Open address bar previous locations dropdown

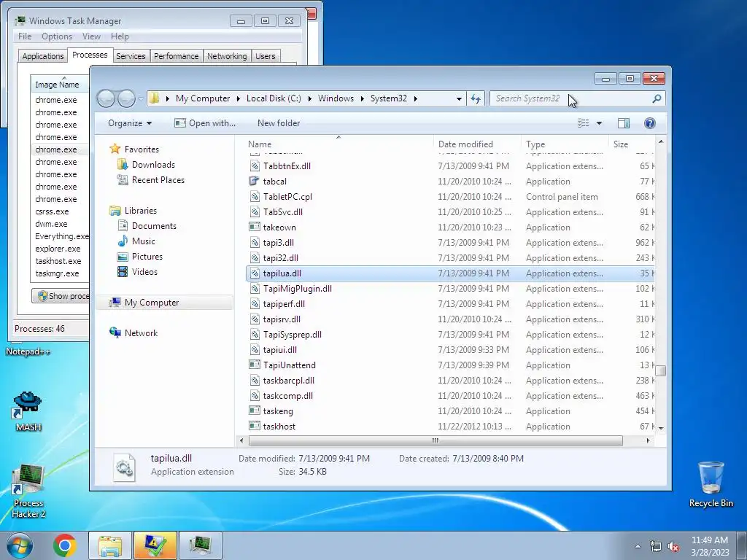tap(459, 98)
